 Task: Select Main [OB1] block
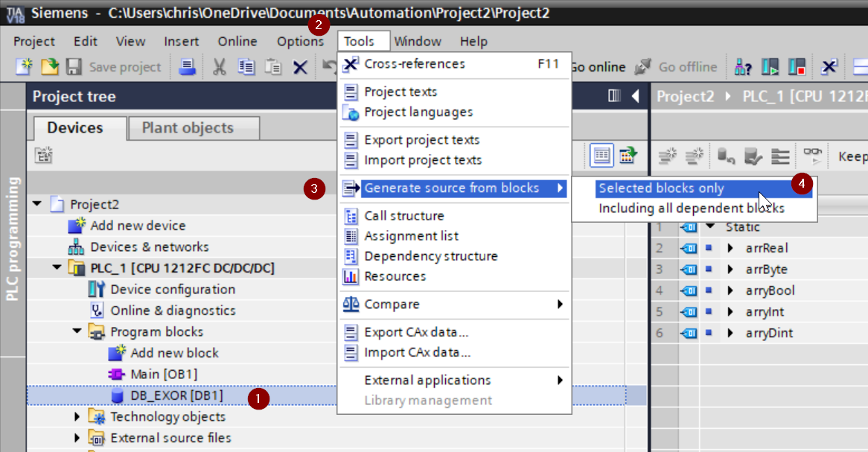click(x=164, y=375)
